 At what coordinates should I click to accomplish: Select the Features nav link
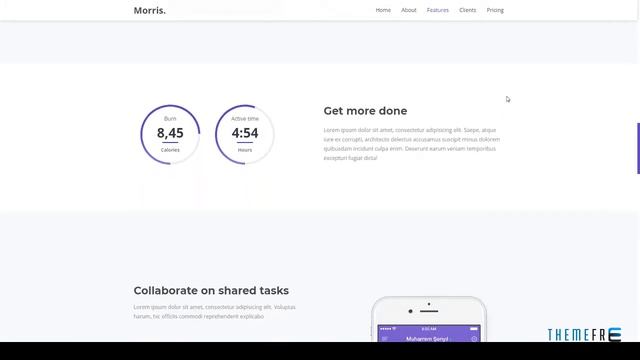(438, 10)
